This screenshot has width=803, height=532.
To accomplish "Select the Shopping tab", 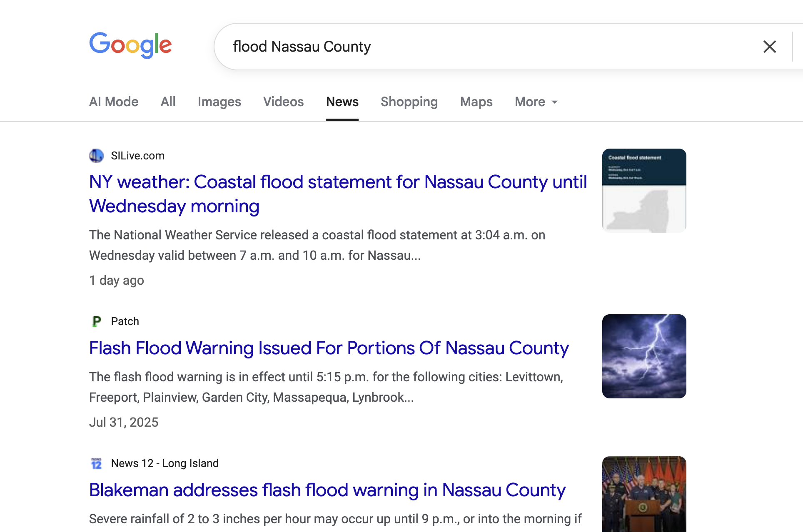I will coord(409,102).
